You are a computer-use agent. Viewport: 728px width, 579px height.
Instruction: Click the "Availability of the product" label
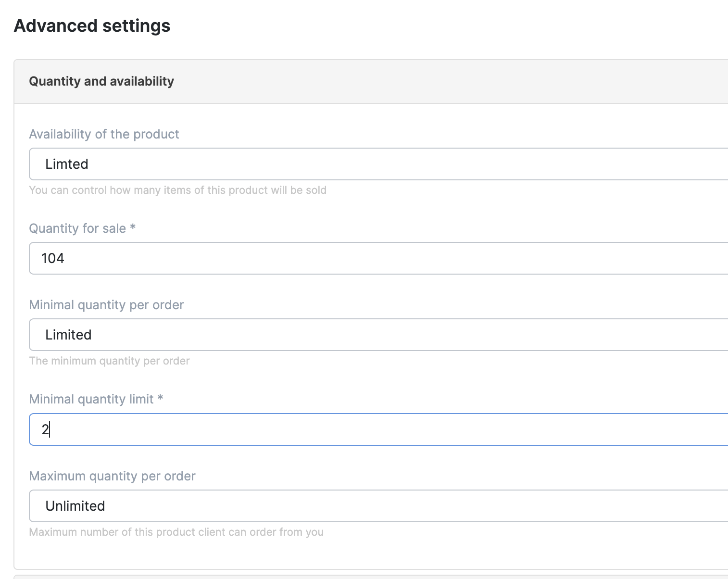point(104,134)
